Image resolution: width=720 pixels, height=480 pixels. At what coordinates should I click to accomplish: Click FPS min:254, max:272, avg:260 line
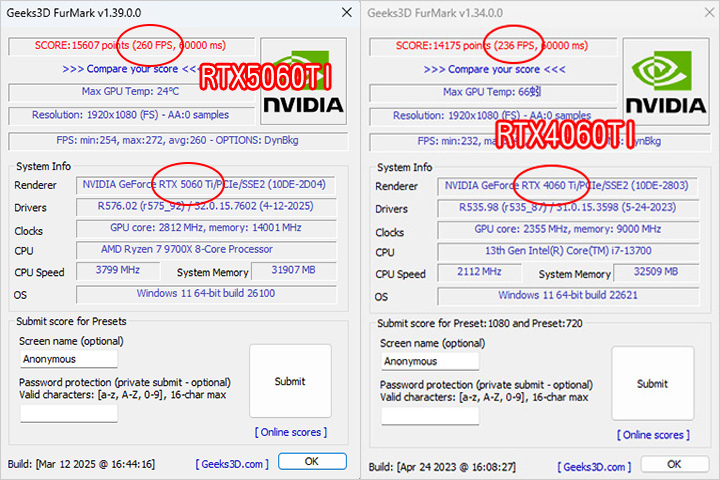tap(178, 140)
